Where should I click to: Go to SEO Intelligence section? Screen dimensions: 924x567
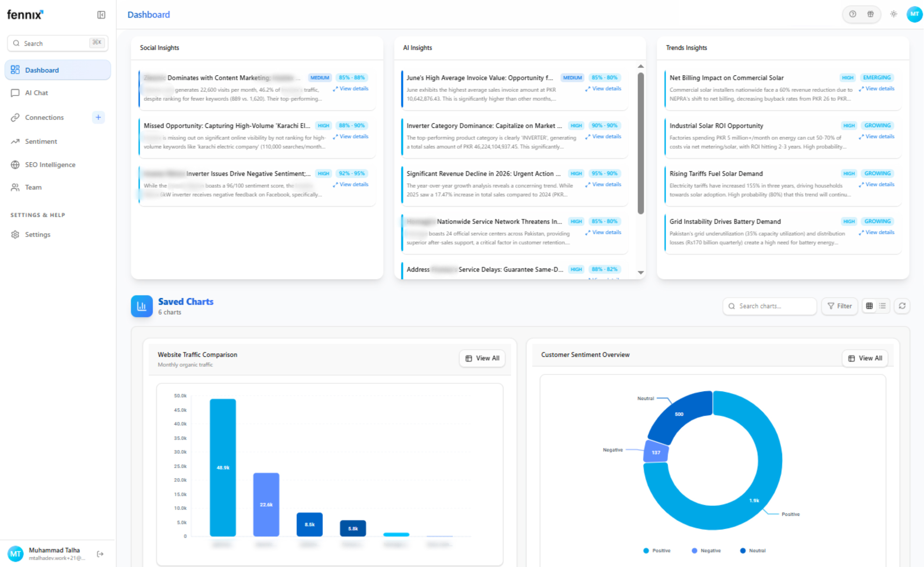(x=50, y=165)
